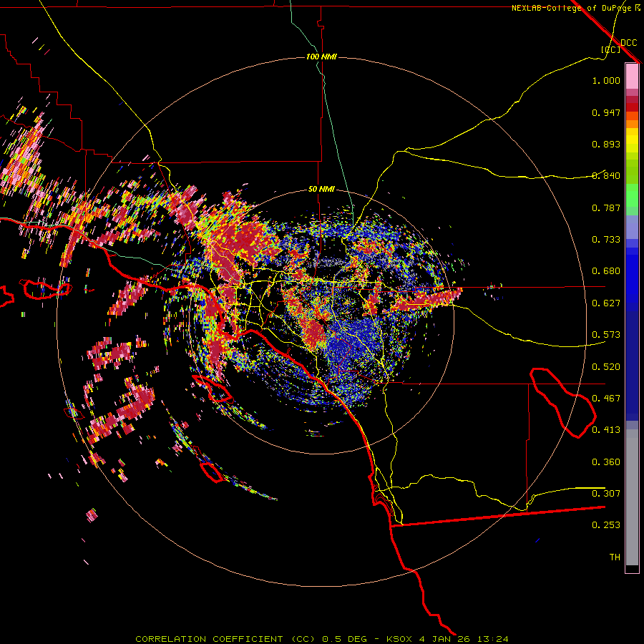Click the Correlation Coefficient KSOX caption text

click(321, 639)
